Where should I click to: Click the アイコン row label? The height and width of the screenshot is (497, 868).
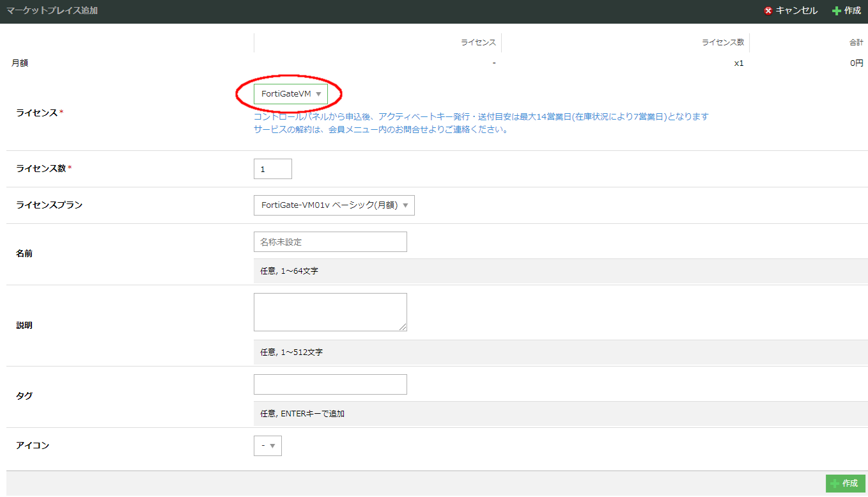point(33,445)
